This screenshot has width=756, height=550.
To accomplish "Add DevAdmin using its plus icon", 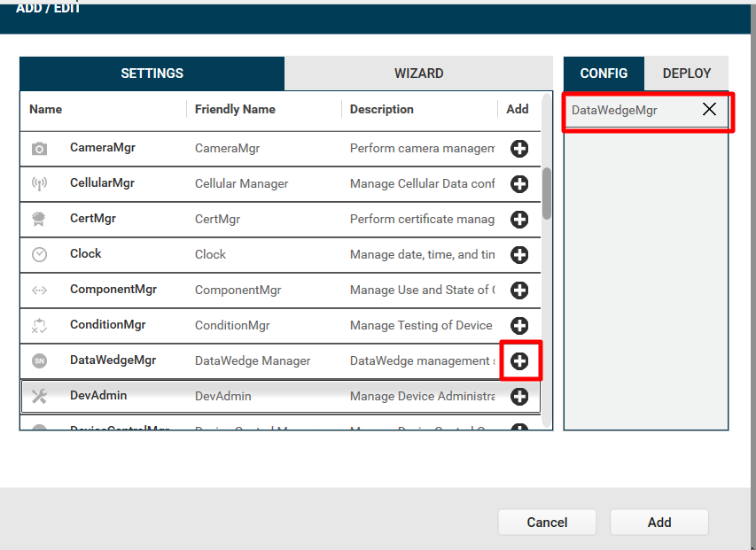I will [x=519, y=397].
